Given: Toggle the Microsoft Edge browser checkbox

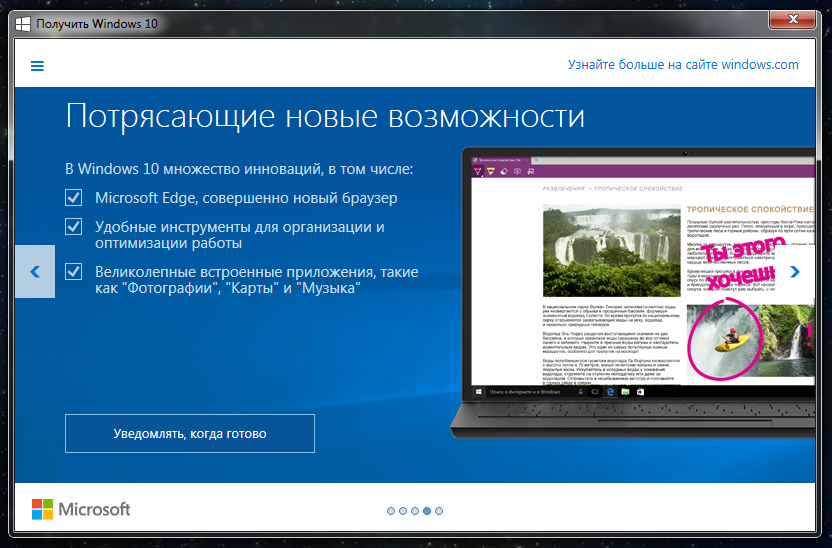Looking at the screenshot, I should (x=74, y=198).
